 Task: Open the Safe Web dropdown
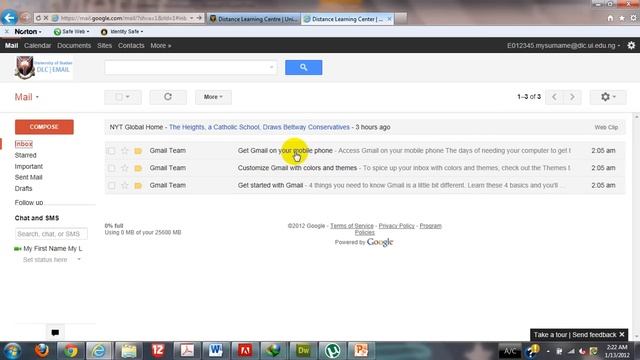72,31
